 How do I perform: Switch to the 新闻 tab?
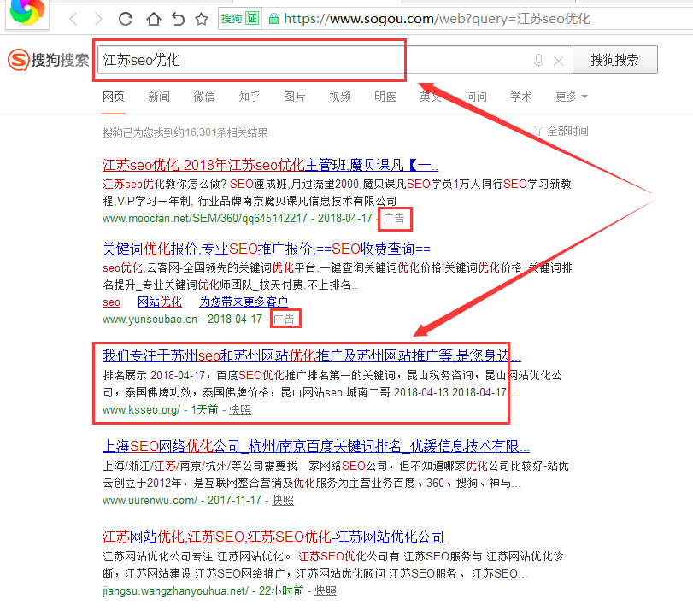159,97
